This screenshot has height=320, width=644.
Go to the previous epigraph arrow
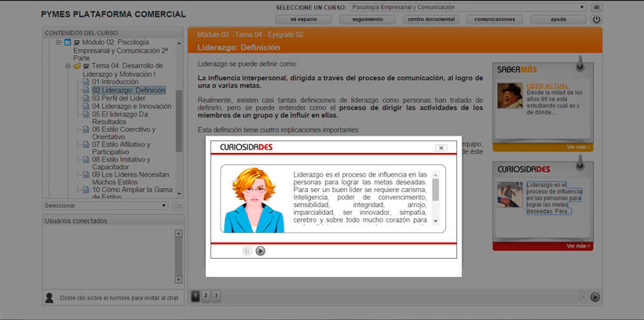coord(583,297)
